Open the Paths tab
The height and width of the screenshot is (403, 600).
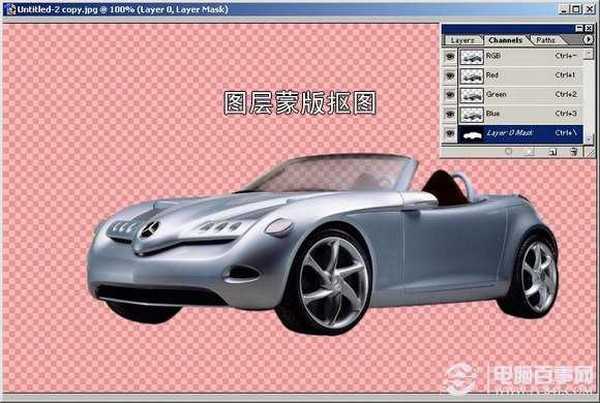tap(545, 40)
